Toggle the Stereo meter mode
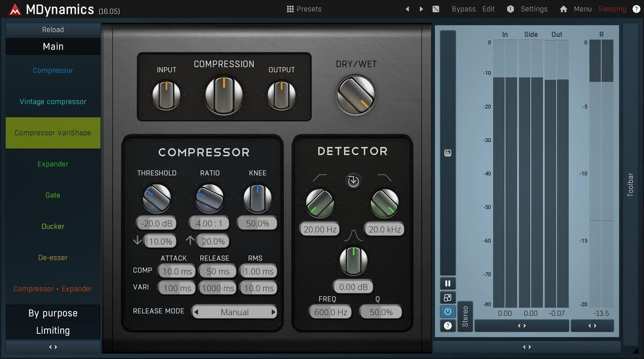Screen dimensions: 644x359 [465, 316]
